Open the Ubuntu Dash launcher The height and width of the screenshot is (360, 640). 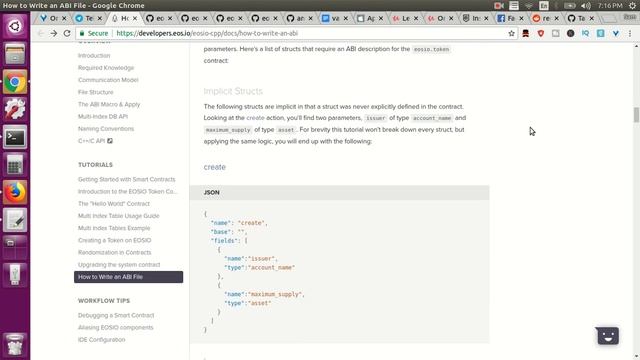pyautogui.click(x=15, y=27)
